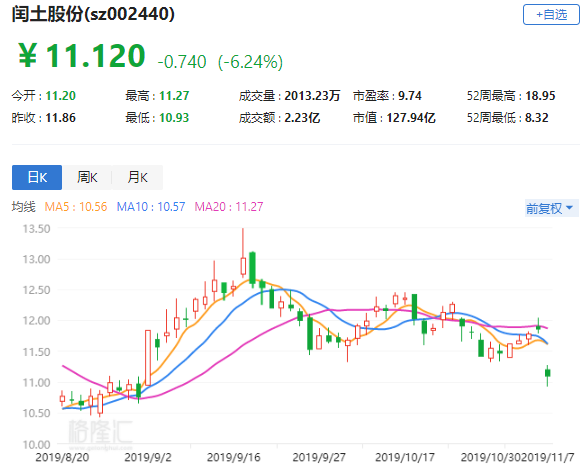585x468 pixels.
Task: Click the 2019/9/2 date axis label
Action: 148,457
